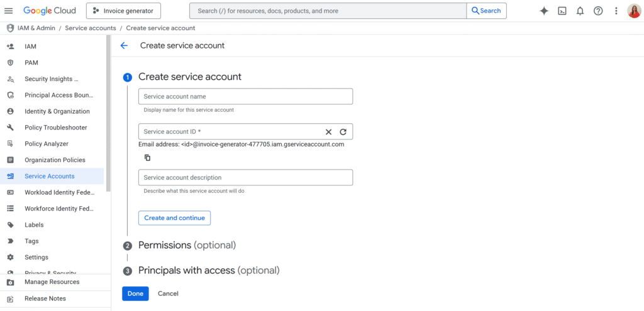Activate Cloud Shell terminal icon

562,11
